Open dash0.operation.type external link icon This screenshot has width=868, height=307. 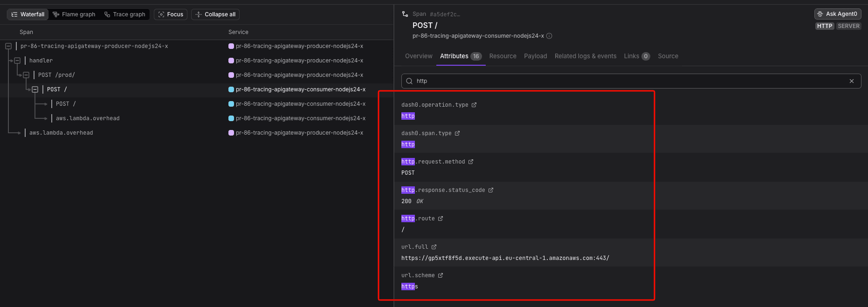(x=474, y=105)
